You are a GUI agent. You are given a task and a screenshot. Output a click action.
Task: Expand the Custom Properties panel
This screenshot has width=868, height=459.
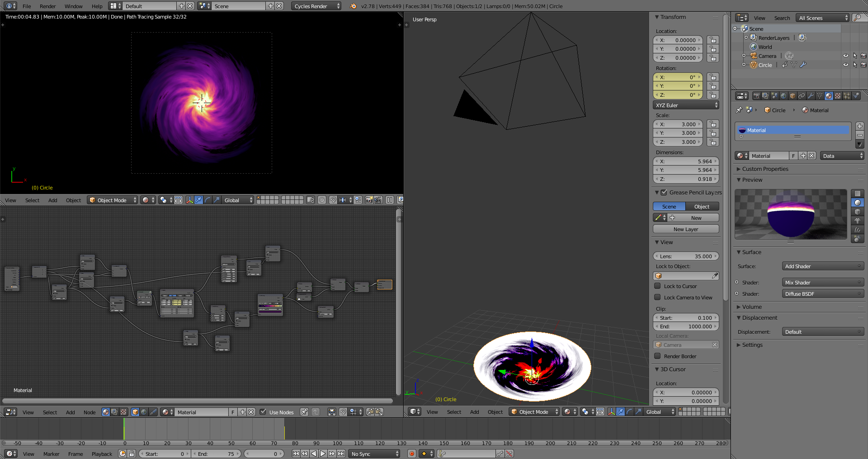tap(765, 169)
